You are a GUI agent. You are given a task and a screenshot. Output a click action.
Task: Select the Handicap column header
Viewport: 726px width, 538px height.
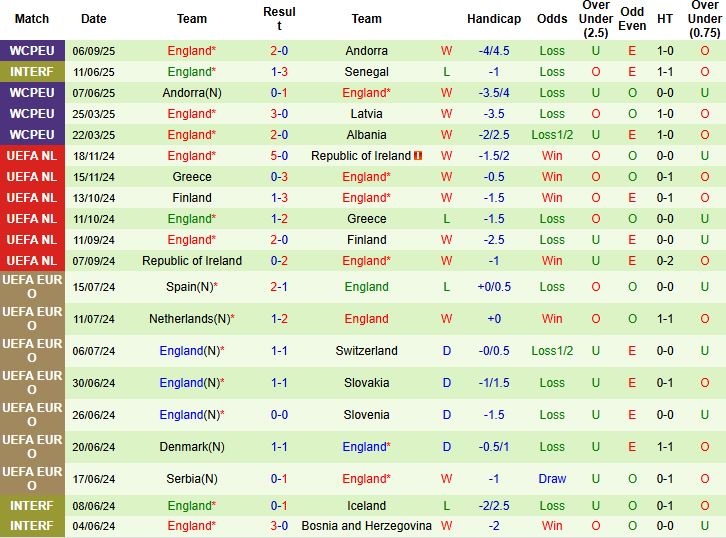494,19
